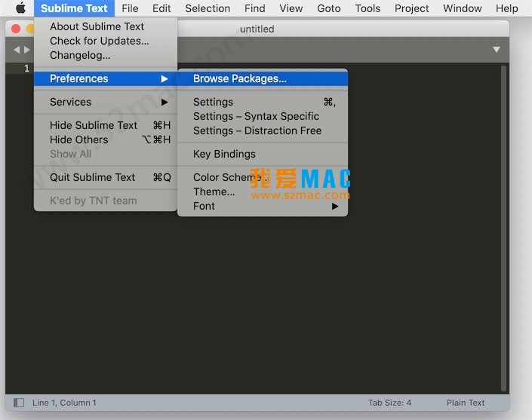Open Tab Size: 4 selector
This screenshot has height=420, width=532.
pos(390,403)
